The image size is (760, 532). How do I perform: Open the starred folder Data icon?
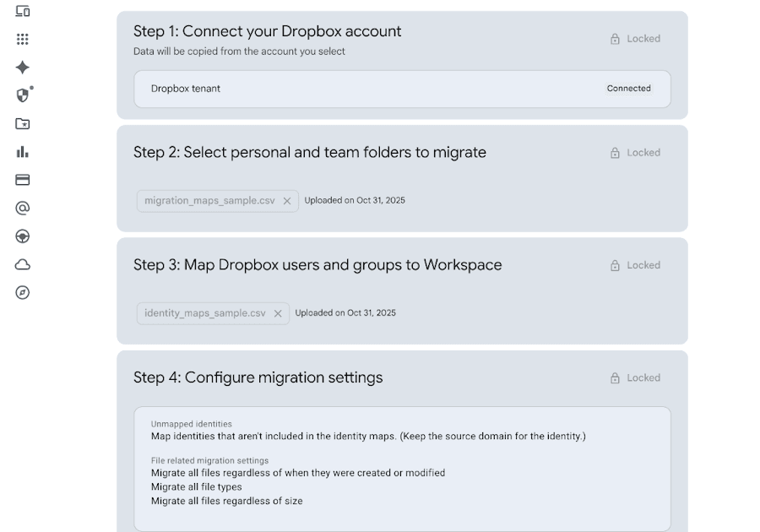point(23,123)
